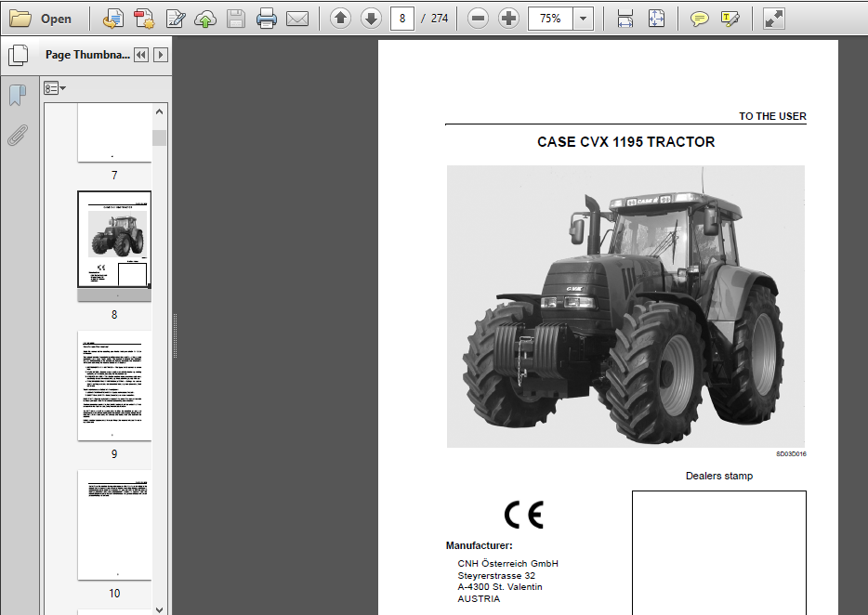Open the thumbnails options dropdown menu

coord(55,88)
